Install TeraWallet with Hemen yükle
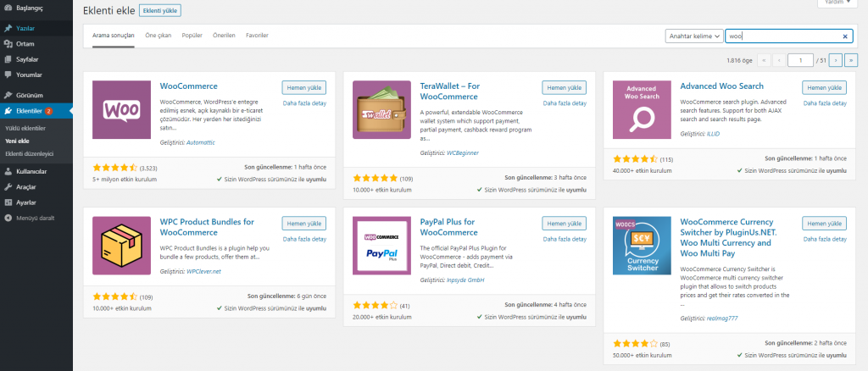The height and width of the screenshot is (371, 868). tap(564, 87)
